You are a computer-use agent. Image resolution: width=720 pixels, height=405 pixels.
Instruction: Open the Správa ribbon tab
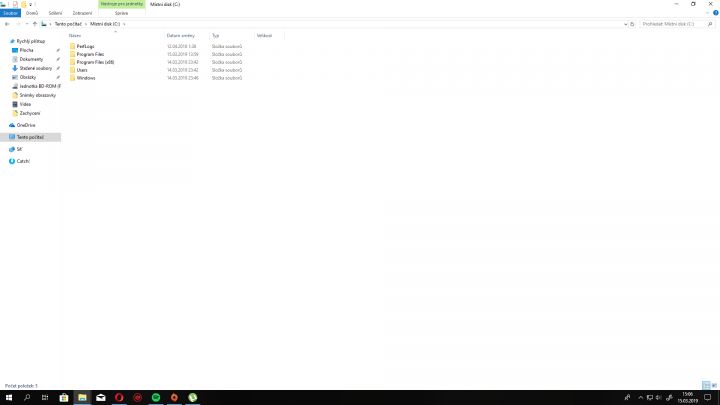click(x=122, y=13)
